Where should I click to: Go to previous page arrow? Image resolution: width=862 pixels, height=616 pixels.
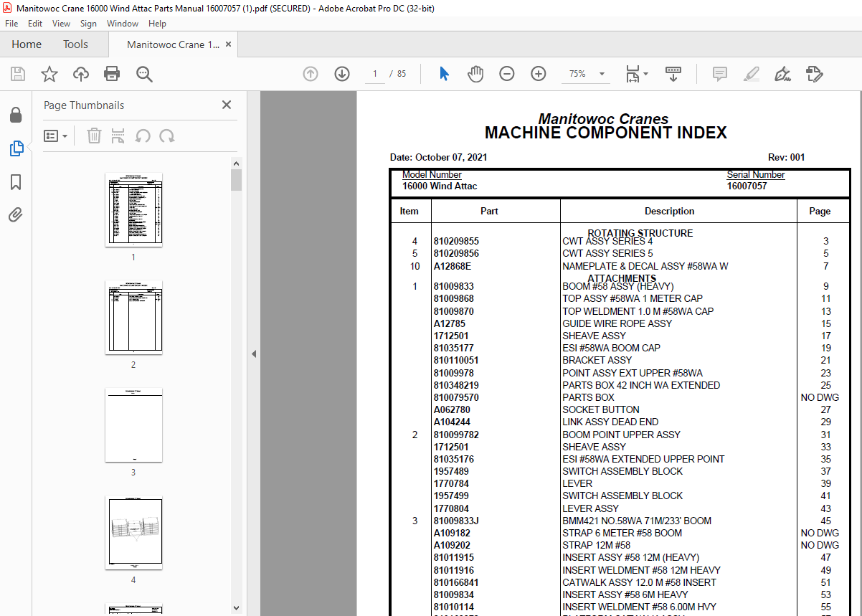pyautogui.click(x=311, y=74)
